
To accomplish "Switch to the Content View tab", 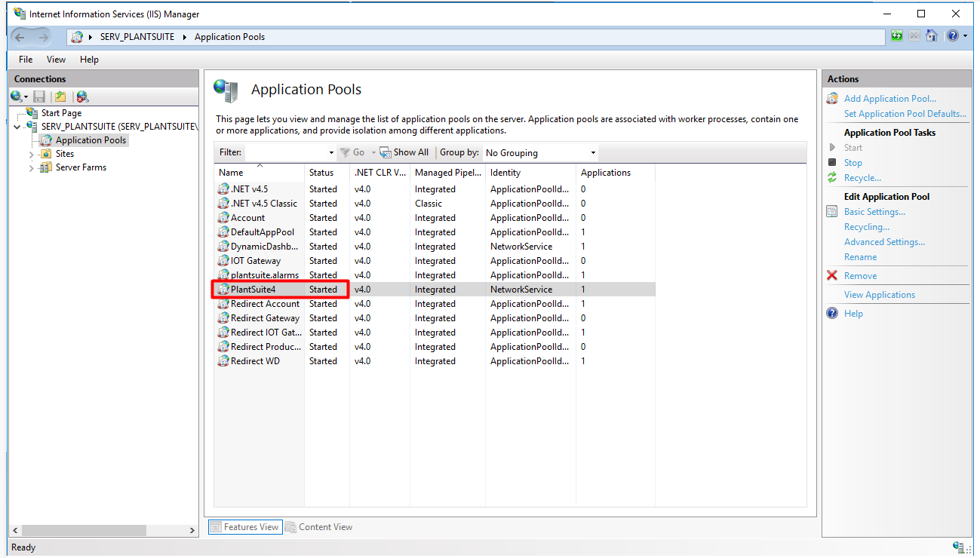I will coord(318,527).
